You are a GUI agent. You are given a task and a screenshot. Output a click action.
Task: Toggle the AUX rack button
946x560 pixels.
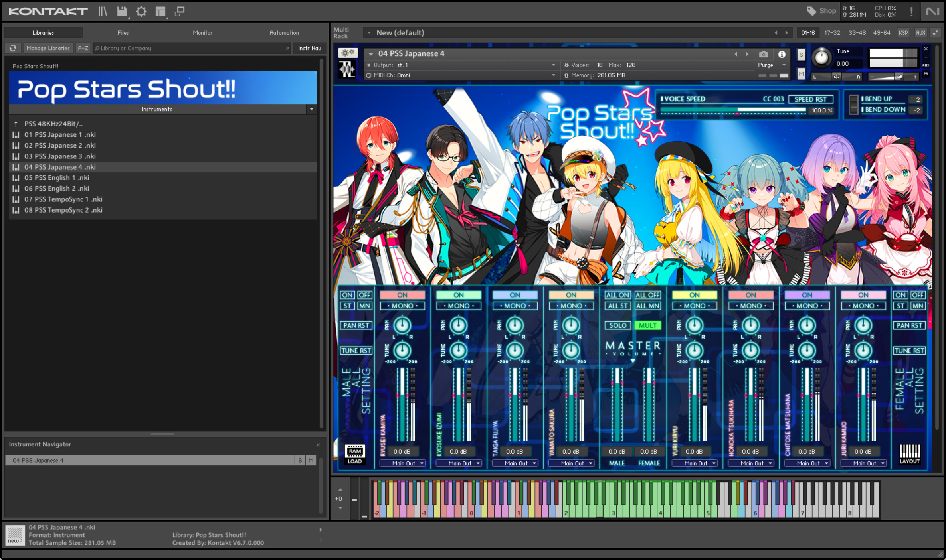pyautogui.click(x=920, y=33)
